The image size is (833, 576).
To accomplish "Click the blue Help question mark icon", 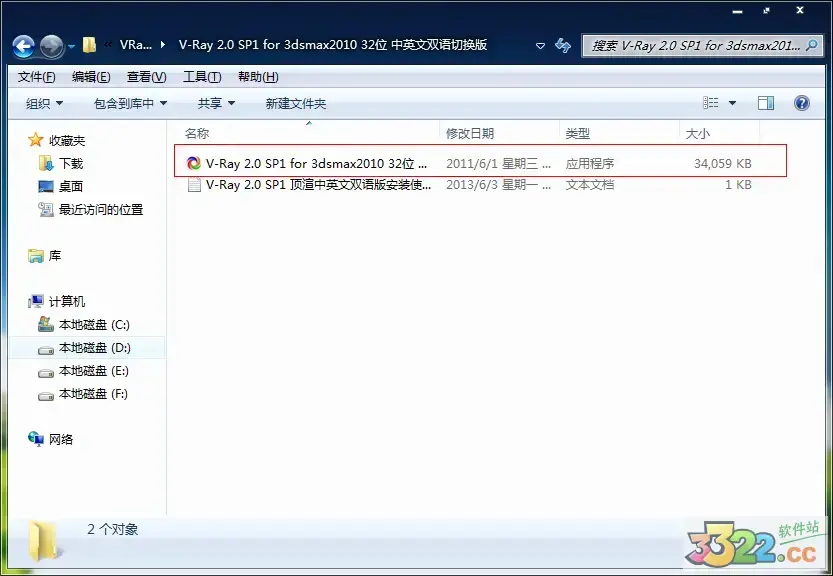I will (x=801, y=102).
